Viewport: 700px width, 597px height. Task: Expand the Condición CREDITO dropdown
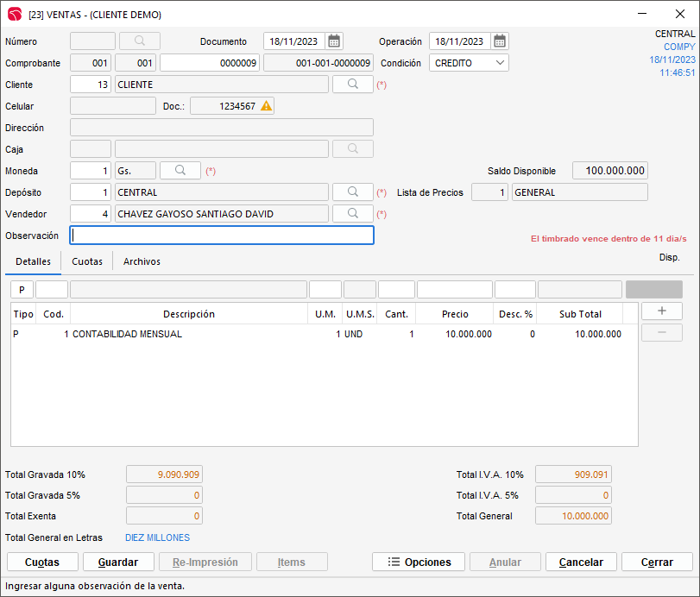coord(500,63)
